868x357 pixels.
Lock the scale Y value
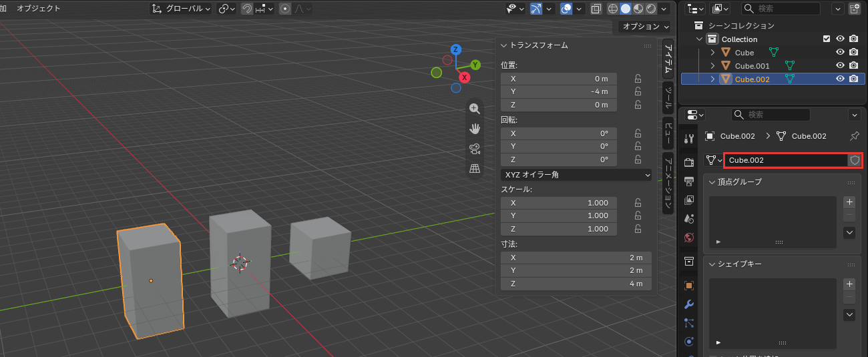click(638, 216)
